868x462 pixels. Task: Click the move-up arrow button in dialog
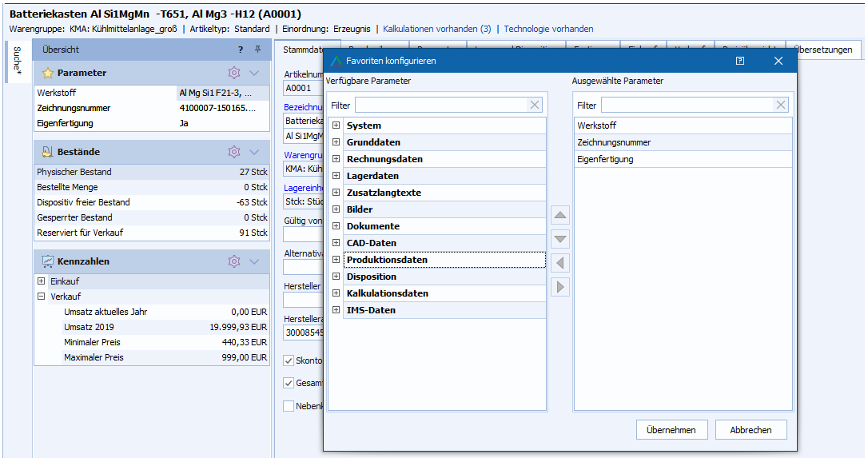[x=560, y=215]
